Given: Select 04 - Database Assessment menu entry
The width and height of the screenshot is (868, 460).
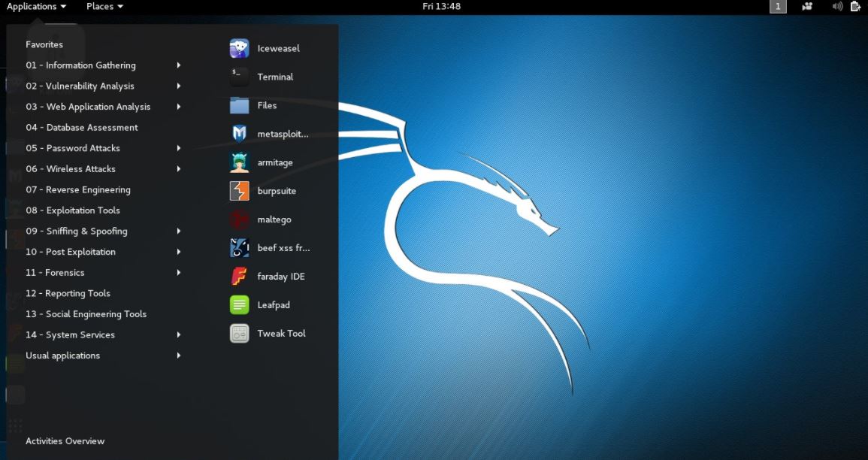Looking at the screenshot, I should 82,128.
